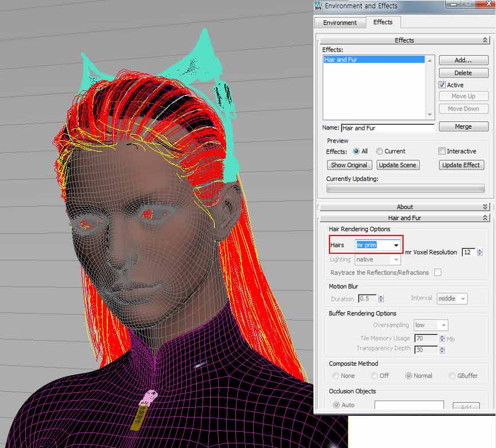This screenshot has width=496, height=448.
Task: Click the mr Voxel Resolution spinner arrows
Action: click(x=480, y=252)
